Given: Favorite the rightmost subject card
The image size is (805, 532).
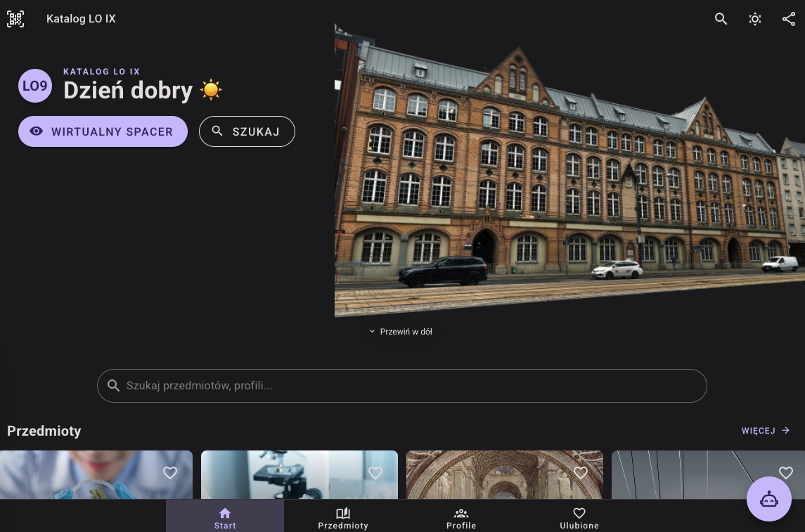Looking at the screenshot, I should pyautogui.click(x=786, y=473).
